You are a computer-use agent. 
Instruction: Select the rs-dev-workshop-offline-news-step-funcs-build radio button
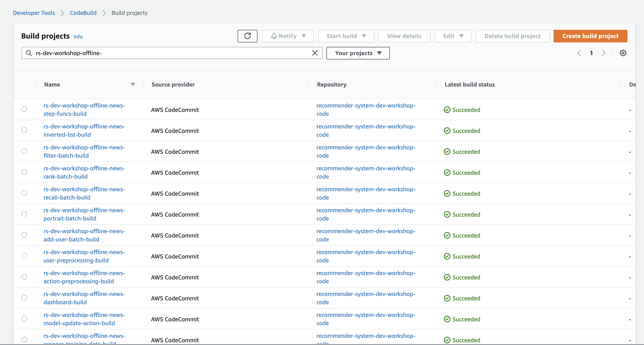(24, 109)
